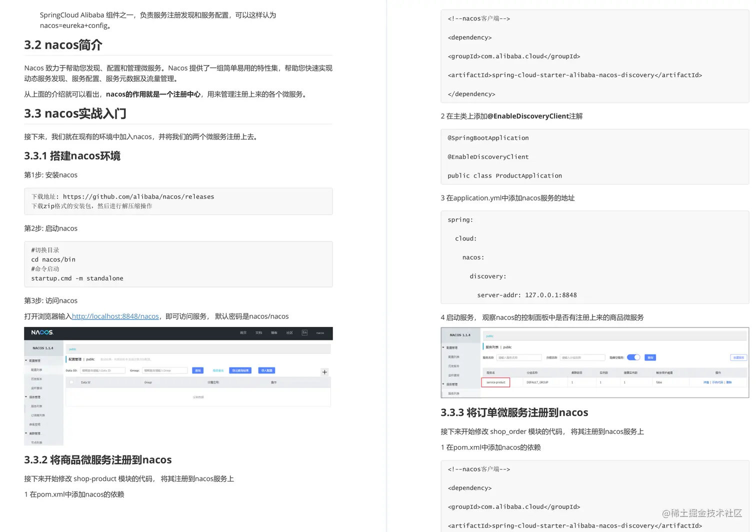Screen dimensions: 756x532
Task: Open 博客 in the Nacos top navigation
Action: coord(274,332)
